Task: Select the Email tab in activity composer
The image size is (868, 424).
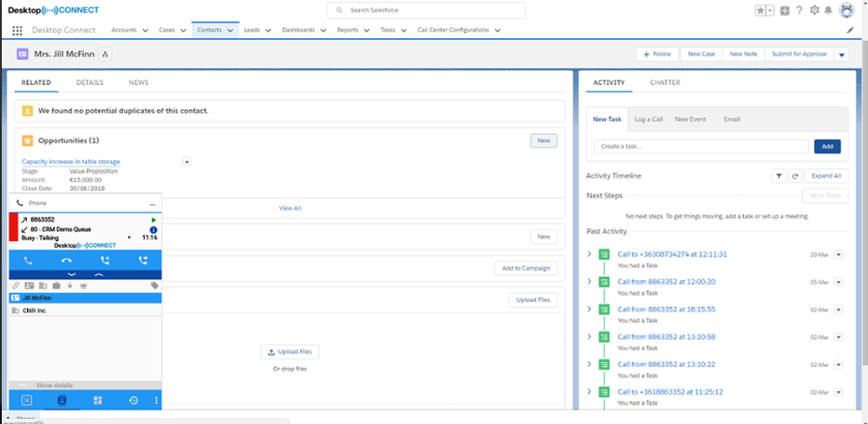Action: pos(732,119)
